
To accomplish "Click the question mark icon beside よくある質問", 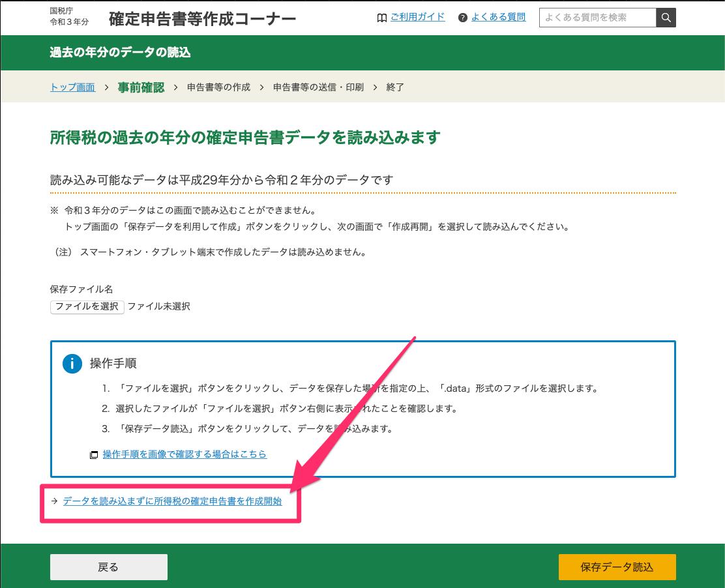I will click(462, 18).
